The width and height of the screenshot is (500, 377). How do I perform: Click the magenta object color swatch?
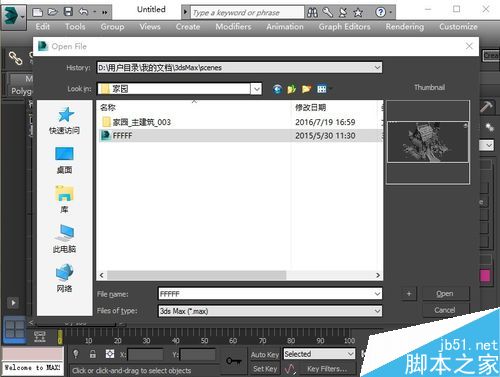[485, 276]
